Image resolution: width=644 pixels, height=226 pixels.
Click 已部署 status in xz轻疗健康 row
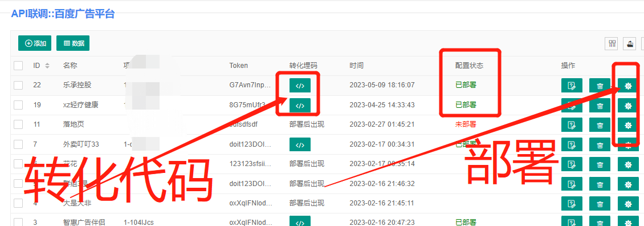tap(466, 105)
